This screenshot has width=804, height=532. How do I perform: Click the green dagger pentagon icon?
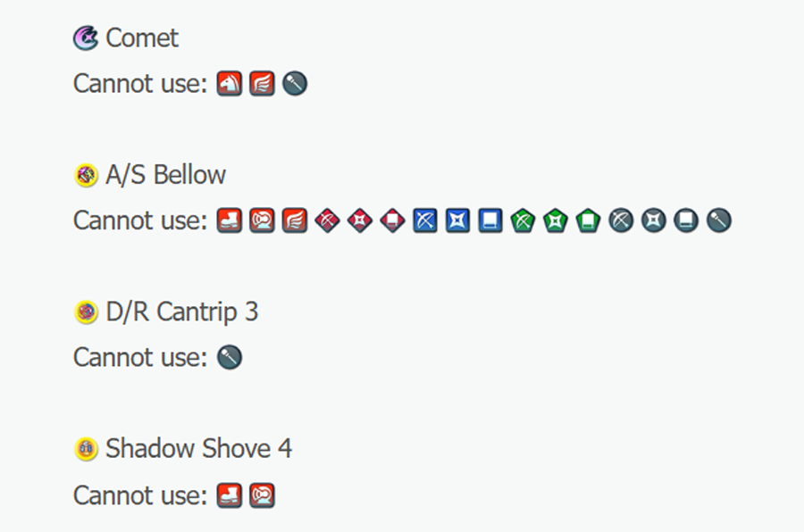click(x=556, y=220)
